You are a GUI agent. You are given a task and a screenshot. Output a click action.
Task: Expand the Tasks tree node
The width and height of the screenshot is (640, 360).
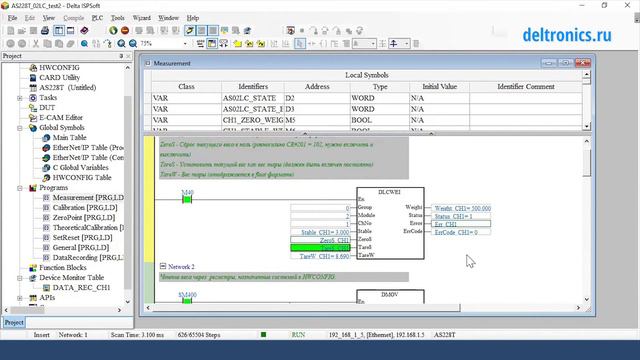point(20,98)
